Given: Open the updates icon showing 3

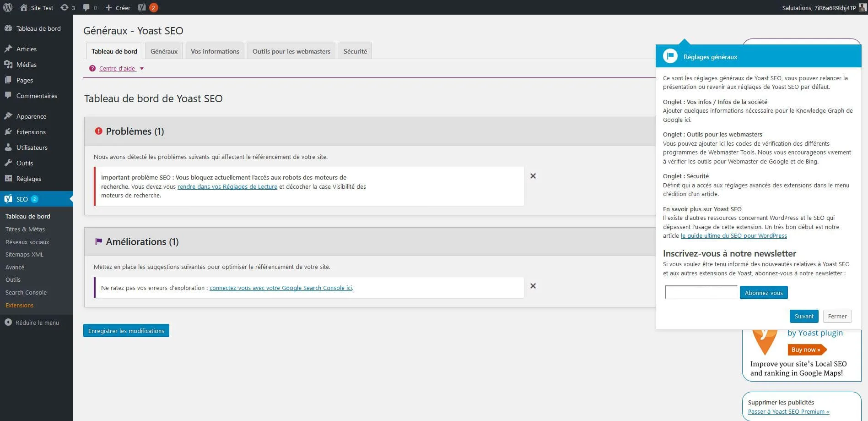Looking at the screenshot, I should pyautogui.click(x=65, y=7).
